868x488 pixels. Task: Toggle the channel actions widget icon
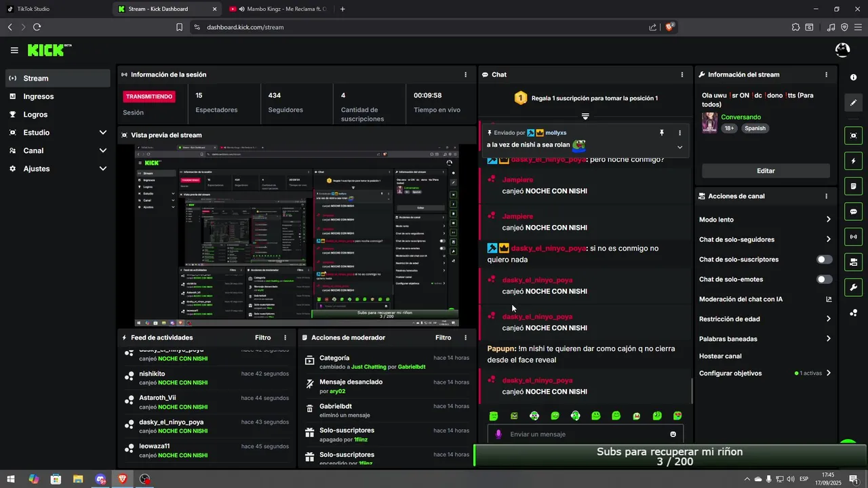(853, 262)
